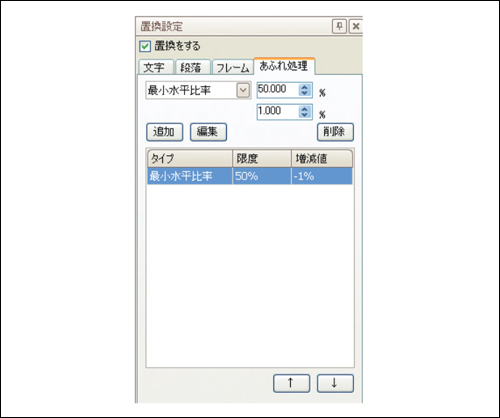Increase the 1.000 percent value with up arrow
500x418 pixels.
pyautogui.click(x=304, y=109)
